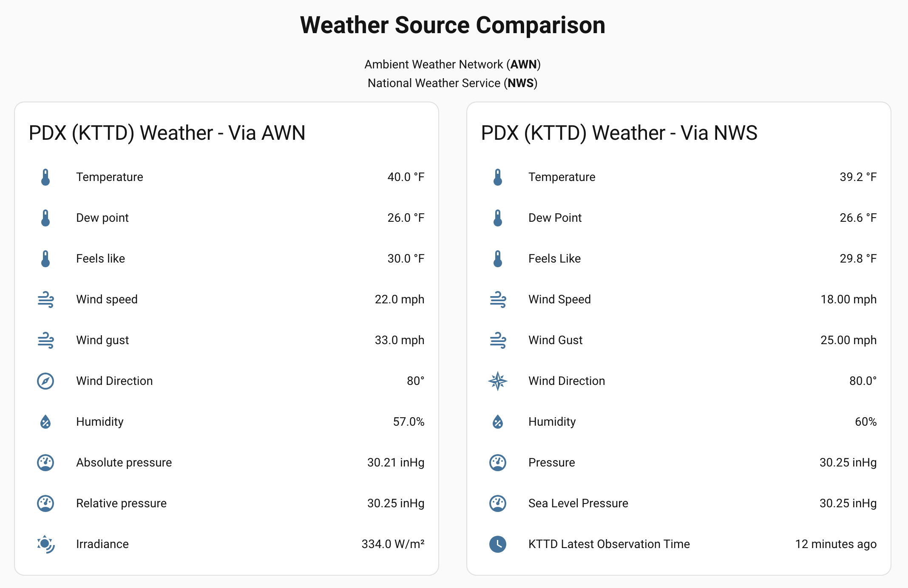Click the NWS Wind Gust icon

point(498,340)
